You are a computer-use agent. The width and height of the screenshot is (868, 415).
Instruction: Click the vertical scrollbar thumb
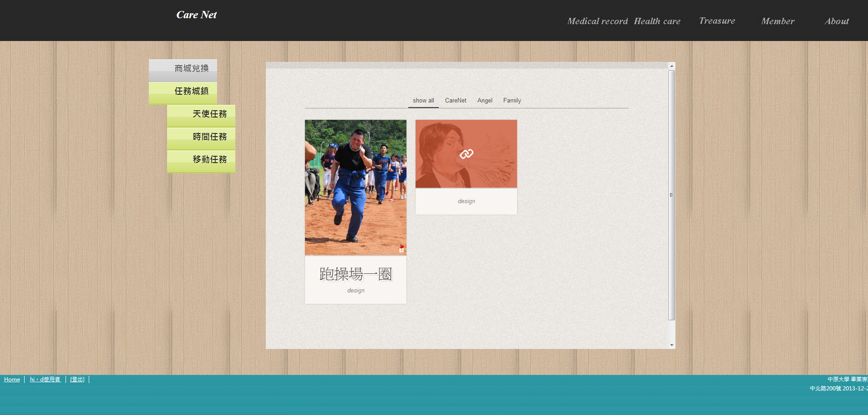pyautogui.click(x=671, y=195)
